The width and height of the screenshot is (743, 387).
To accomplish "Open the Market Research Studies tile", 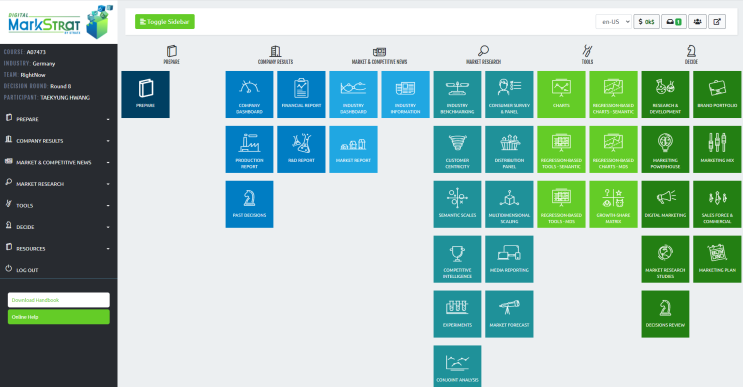I will coord(665,259).
